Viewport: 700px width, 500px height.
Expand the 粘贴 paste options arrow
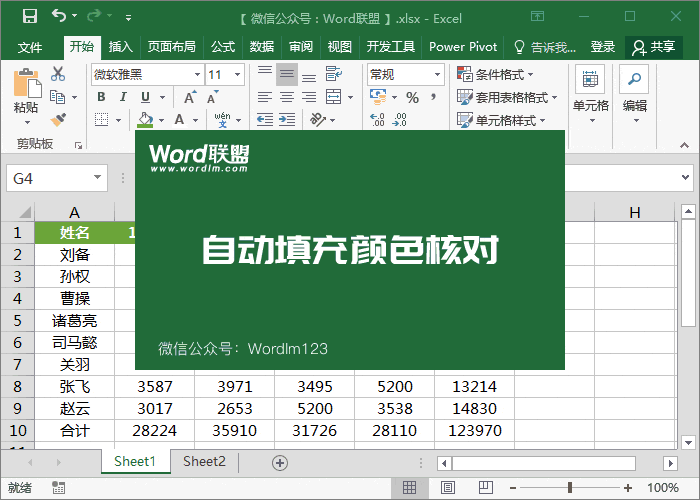point(27,122)
